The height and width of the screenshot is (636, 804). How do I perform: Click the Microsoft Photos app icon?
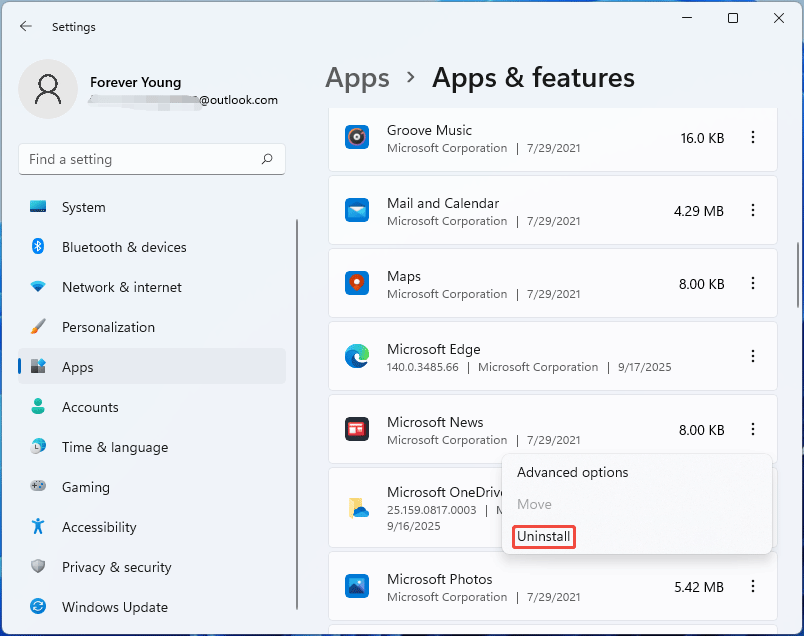(357, 586)
